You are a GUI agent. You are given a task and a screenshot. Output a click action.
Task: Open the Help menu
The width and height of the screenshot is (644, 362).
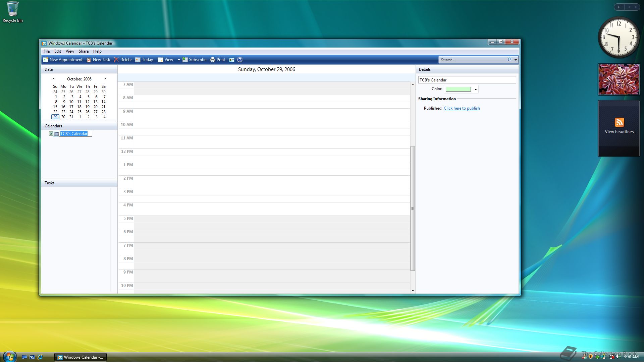click(97, 51)
